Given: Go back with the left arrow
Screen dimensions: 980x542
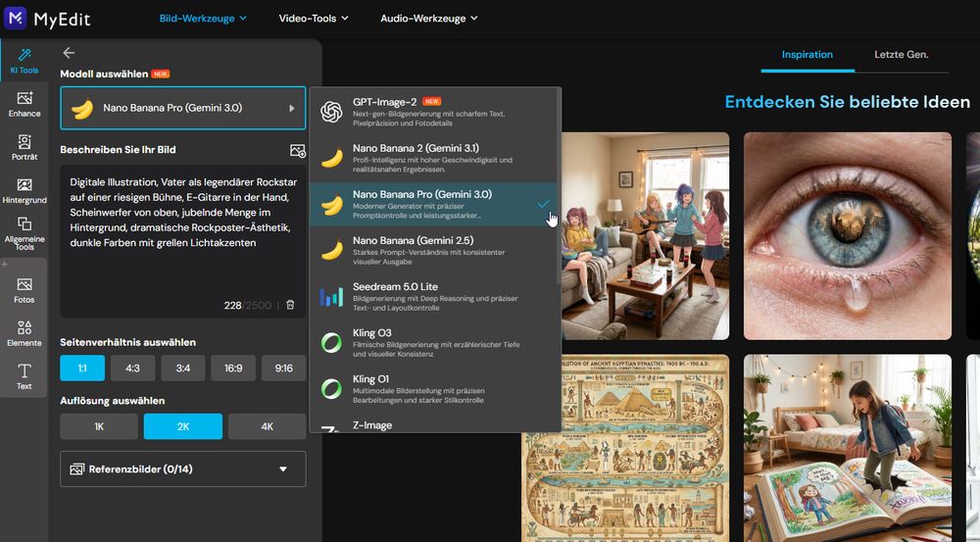Looking at the screenshot, I should click(x=69, y=53).
